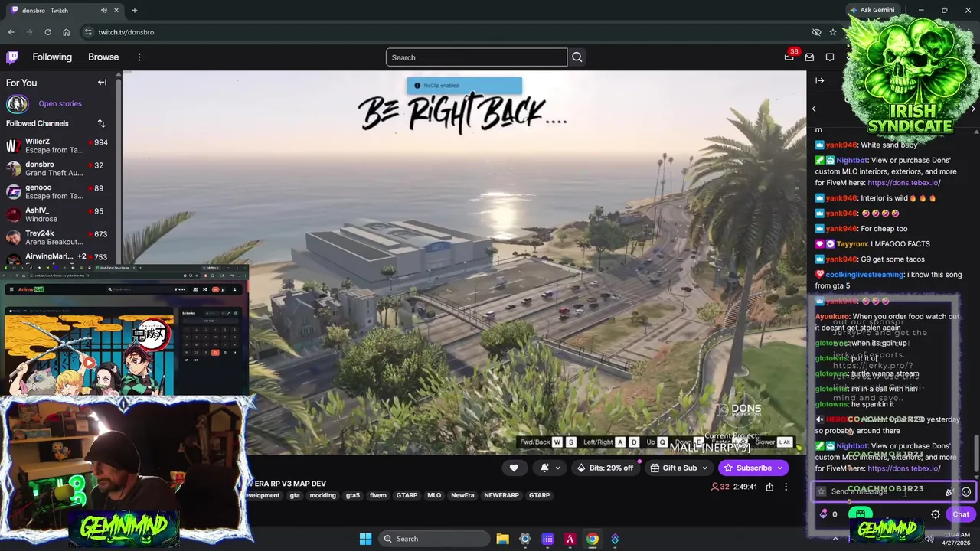Viewport: 980px width, 551px height.
Task: Open the Twitch home logo
Action: (12, 57)
